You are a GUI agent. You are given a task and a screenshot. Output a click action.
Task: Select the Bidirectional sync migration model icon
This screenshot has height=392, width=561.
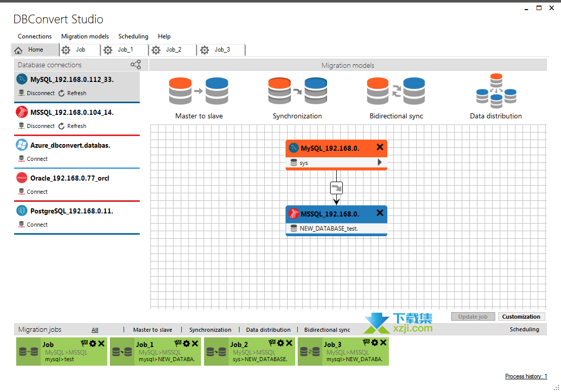396,91
